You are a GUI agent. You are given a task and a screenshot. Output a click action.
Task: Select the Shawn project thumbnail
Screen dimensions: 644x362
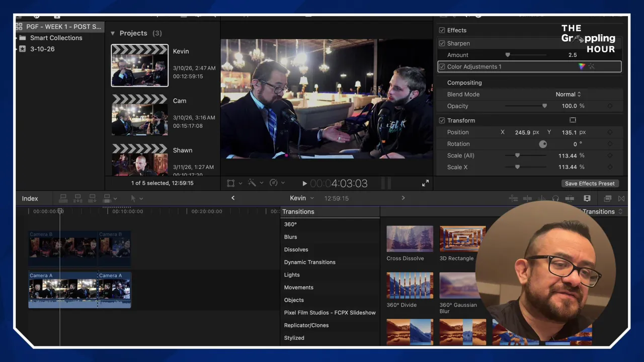click(x=140, y=160)
